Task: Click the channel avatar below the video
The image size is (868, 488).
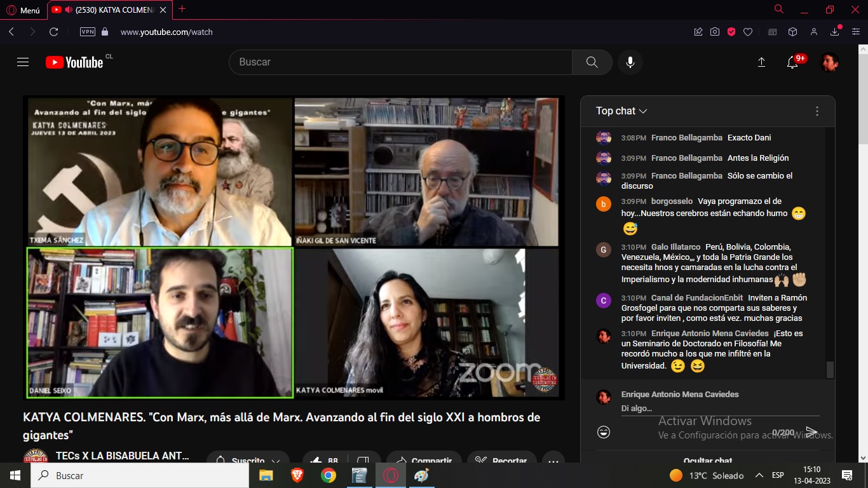Action: pos(36,456)
